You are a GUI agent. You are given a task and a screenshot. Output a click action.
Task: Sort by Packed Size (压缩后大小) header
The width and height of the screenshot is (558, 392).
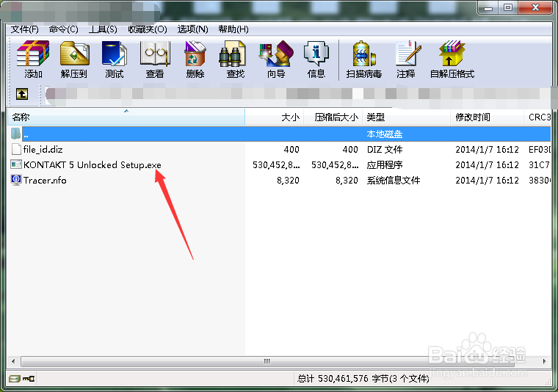(333, 117)
